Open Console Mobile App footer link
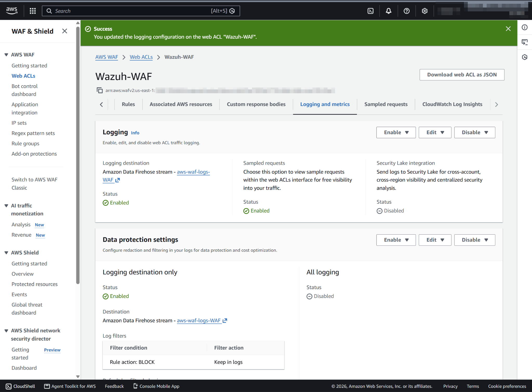Viewport: 532px width, 392px height. click(156, 386)
